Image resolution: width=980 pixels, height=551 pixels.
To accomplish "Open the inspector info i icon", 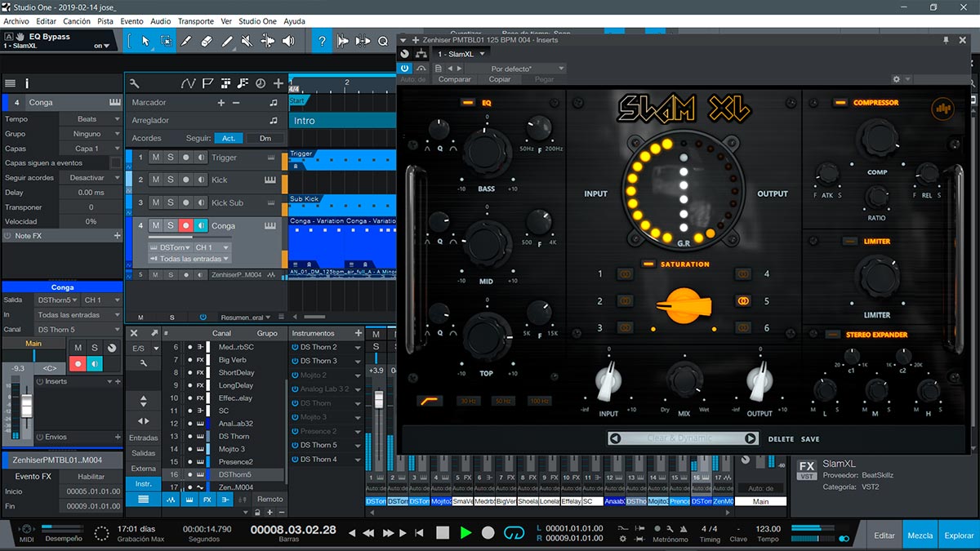I will coord(27,83).
